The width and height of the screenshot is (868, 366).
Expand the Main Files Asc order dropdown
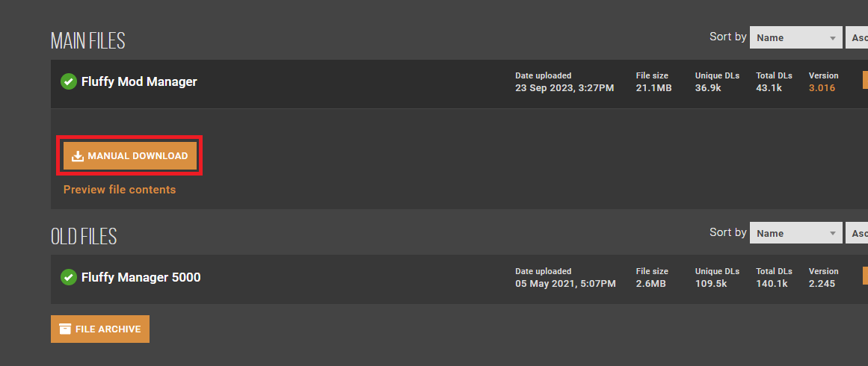click(x=858, y=38)
